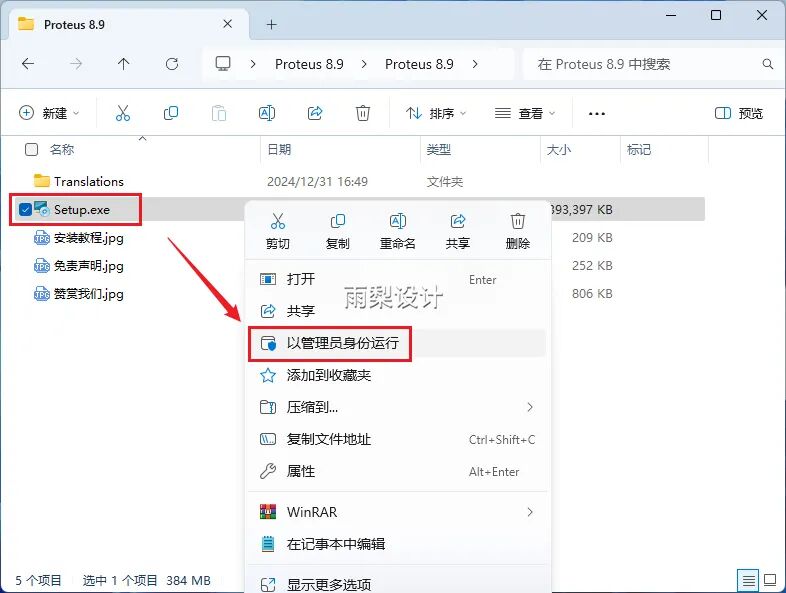This screenshot has width=786, height=593.
Task: Switch to large thumbnails view in status bar
Action: pos(771,580)
